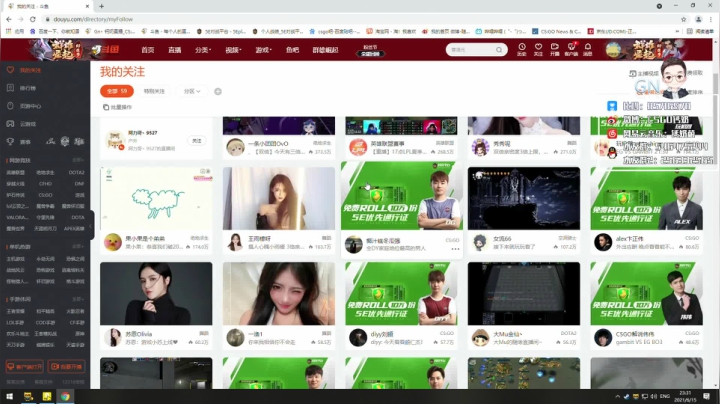Open 王雨檬 stream thumbnail
720x404 pixels.
pos(279,198)
